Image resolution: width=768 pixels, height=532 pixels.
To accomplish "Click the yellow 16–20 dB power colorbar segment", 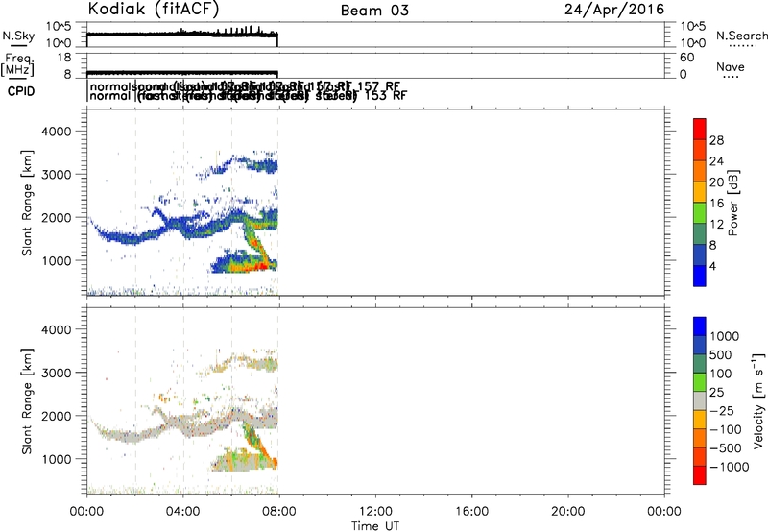I will click(x=700, y=192).
